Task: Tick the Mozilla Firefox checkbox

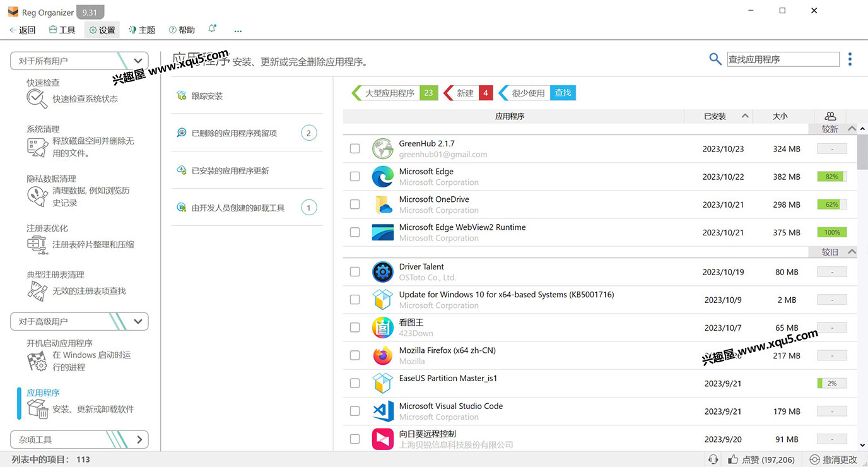Action: click(x=355, y=355)
